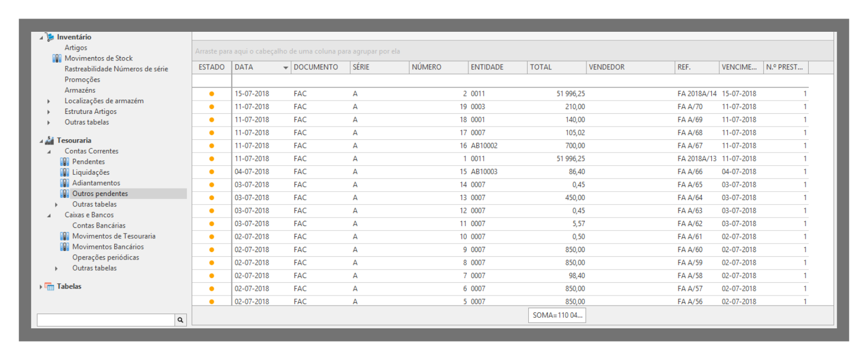
Task: Select Movimentos de Tesouraria menu entry
Action: click(x=113, y=236)
